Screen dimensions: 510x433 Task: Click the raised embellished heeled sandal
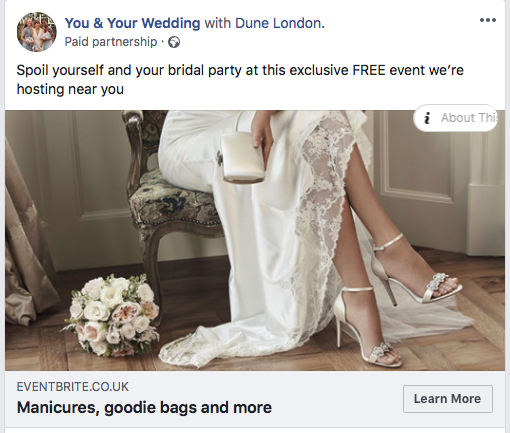coord(416,270)
